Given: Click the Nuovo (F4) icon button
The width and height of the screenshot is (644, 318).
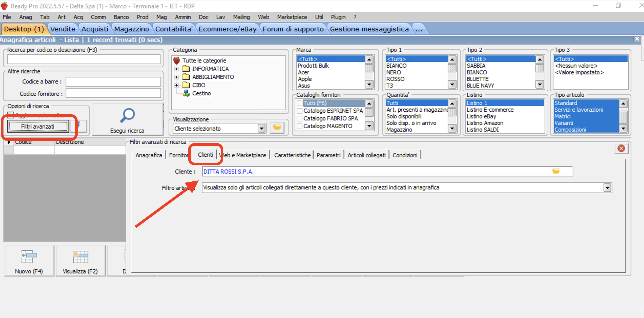Looking at the screenshot, I should 29,257.
